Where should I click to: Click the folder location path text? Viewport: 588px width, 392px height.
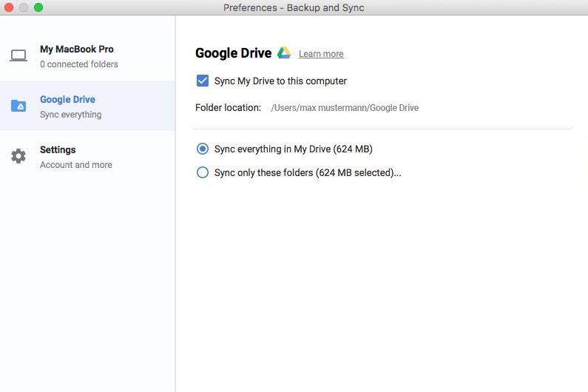coord(345,108)
